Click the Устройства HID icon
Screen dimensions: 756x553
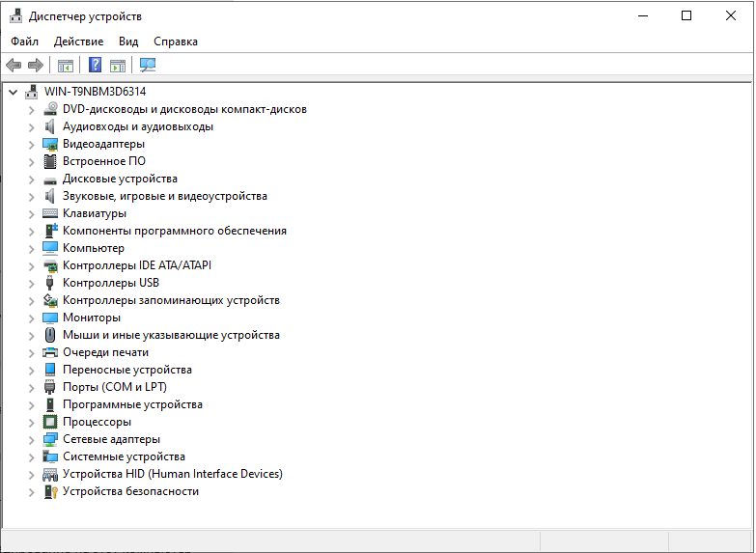(x=50, y=475)
